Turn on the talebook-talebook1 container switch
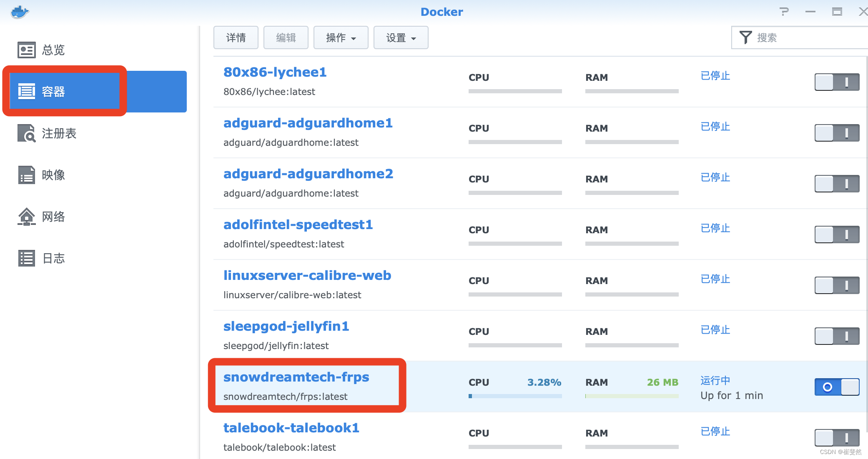Viewport: 868px width, 459px height. 837,438
